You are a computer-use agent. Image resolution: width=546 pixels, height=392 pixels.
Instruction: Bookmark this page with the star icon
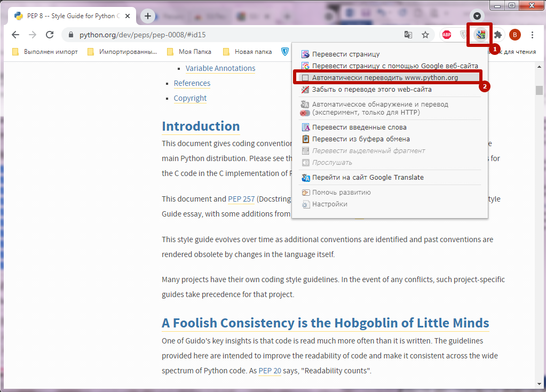pyautogui.click(x=425, y=35)
